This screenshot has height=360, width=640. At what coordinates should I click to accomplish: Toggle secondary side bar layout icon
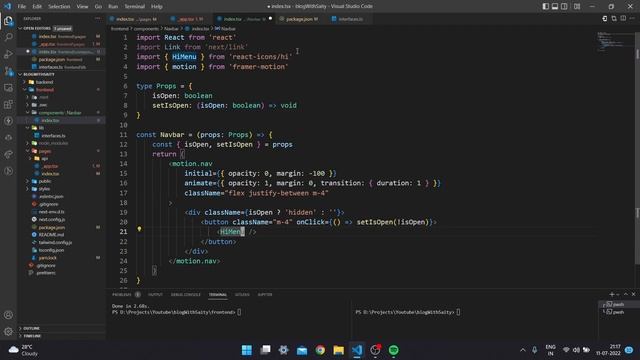point(564,6)
